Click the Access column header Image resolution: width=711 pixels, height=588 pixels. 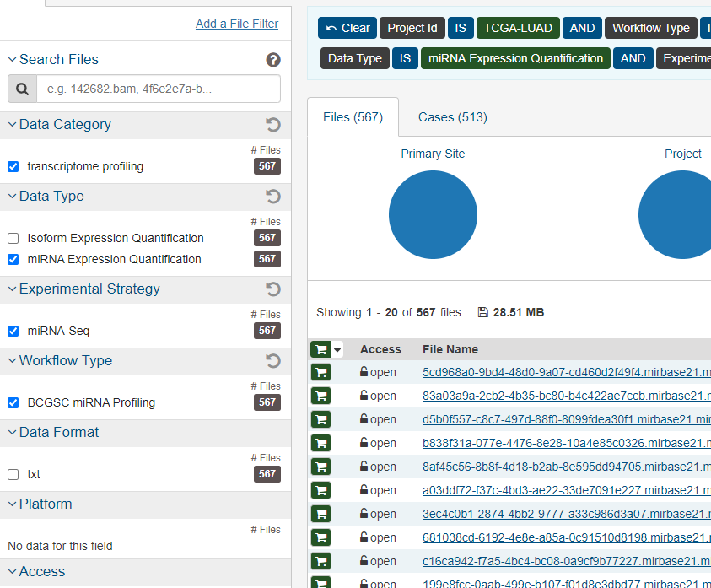coord(380,349)
